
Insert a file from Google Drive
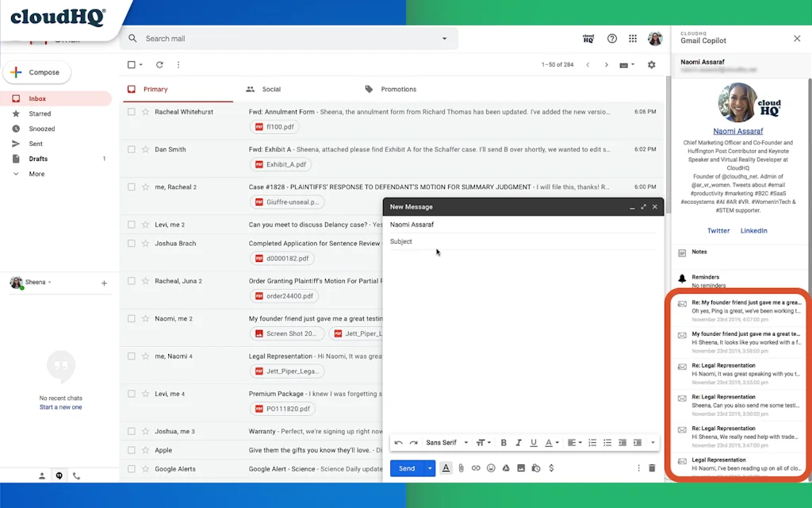pos(505,468)
